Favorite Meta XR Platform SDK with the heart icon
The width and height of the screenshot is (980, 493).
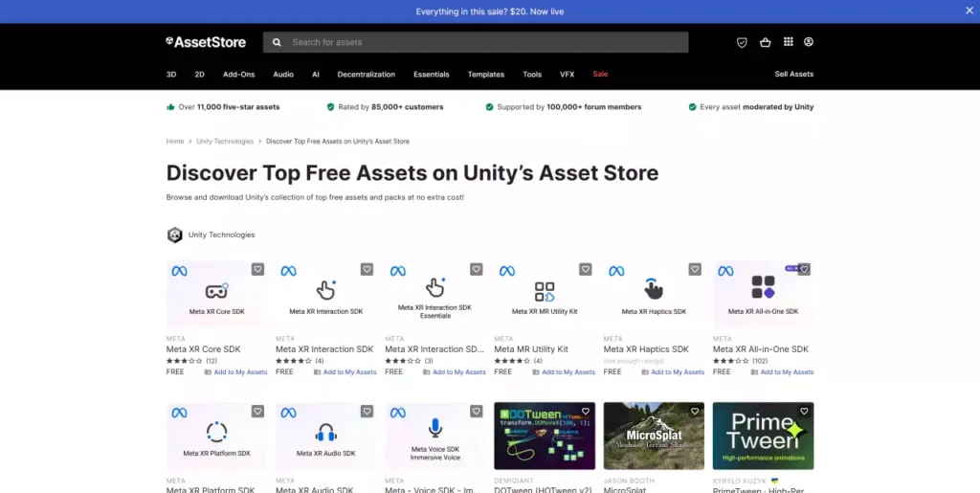tap(257, 411)
